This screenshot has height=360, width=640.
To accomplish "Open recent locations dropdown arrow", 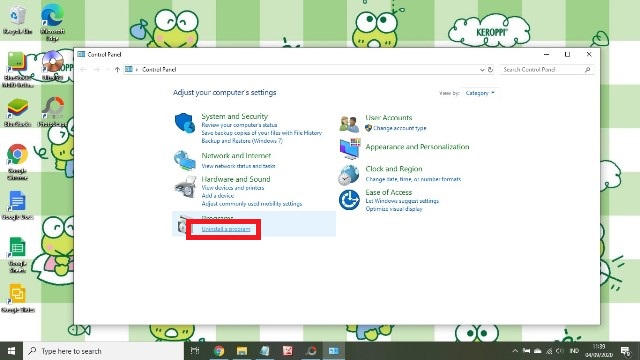I will click(x=107, y=70).
